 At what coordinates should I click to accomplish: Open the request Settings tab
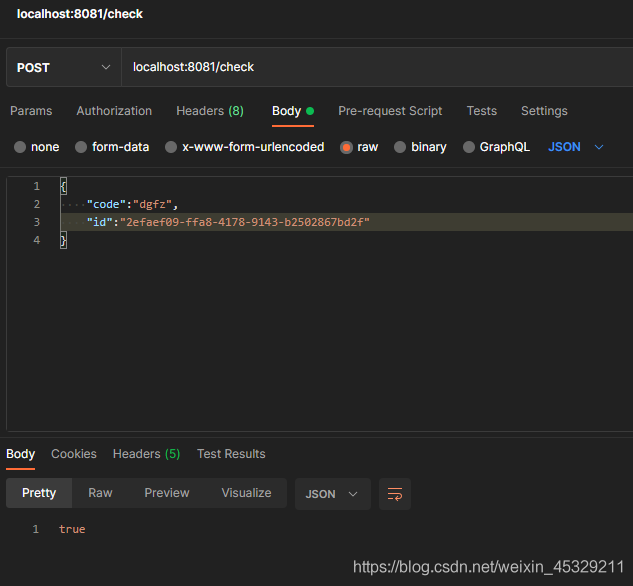[544, 111]
